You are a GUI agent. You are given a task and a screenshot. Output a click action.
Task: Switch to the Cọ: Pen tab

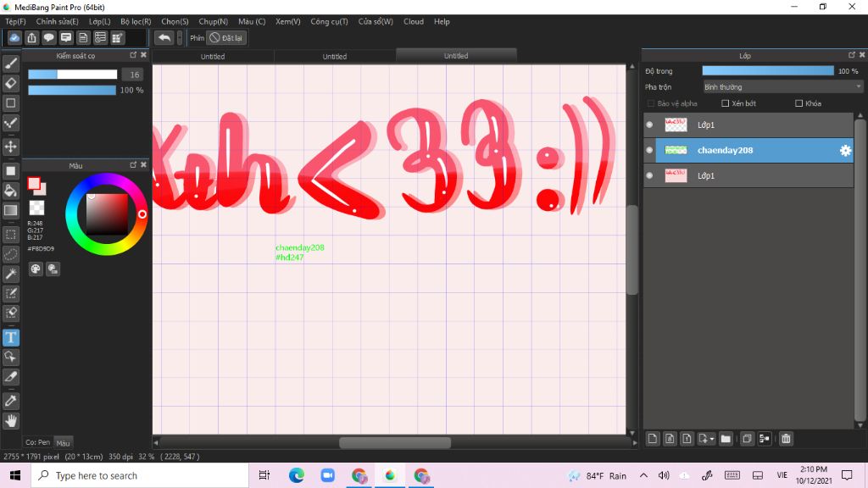coord(37,442)
